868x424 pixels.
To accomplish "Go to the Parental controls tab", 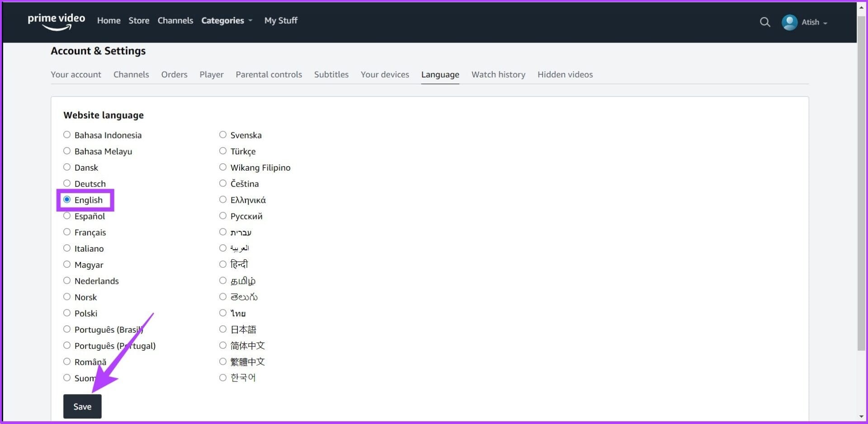I will click(x=269, y=74).
